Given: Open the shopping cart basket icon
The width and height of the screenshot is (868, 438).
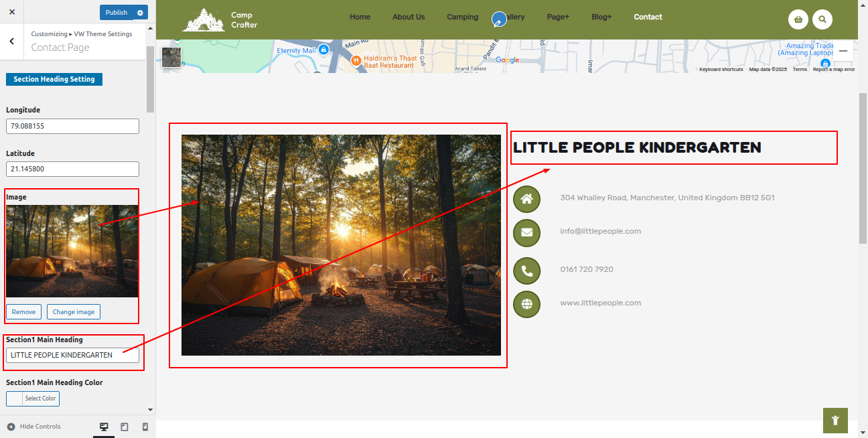Looking at the screenshot, I should (798, 19).
